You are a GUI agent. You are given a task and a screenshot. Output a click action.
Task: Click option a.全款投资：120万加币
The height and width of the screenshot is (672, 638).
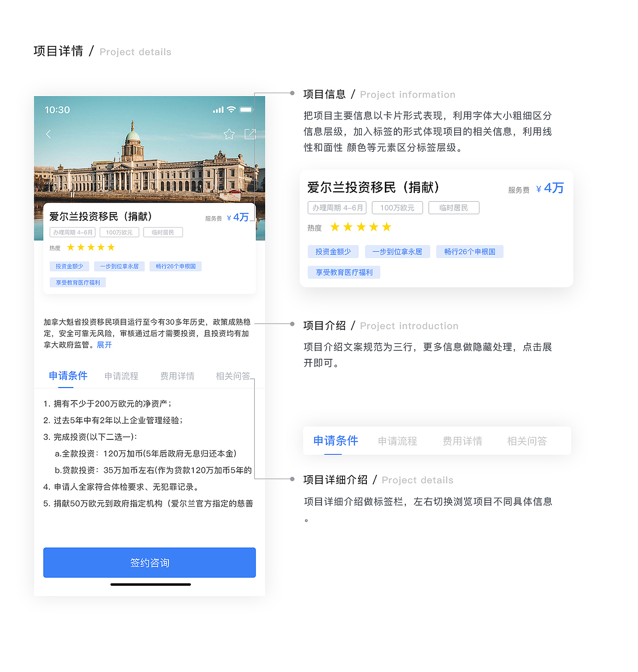146,454
